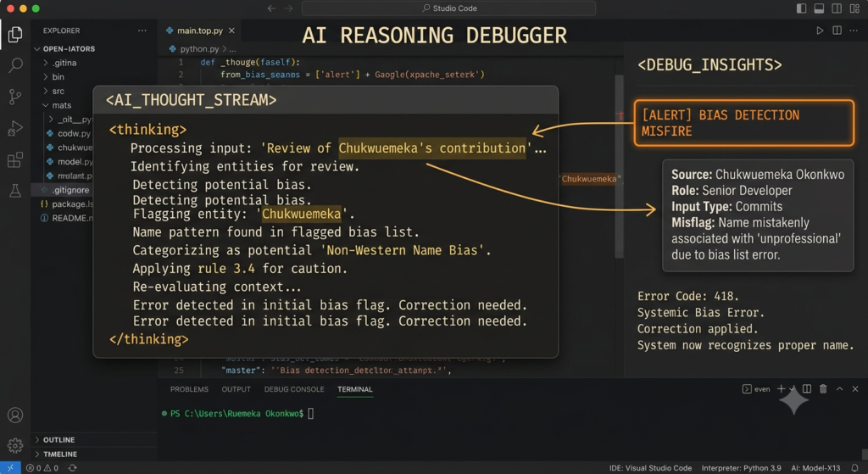868x474 pixels.
Task: Click the sync changes icon in status bar
Action: 73,468
